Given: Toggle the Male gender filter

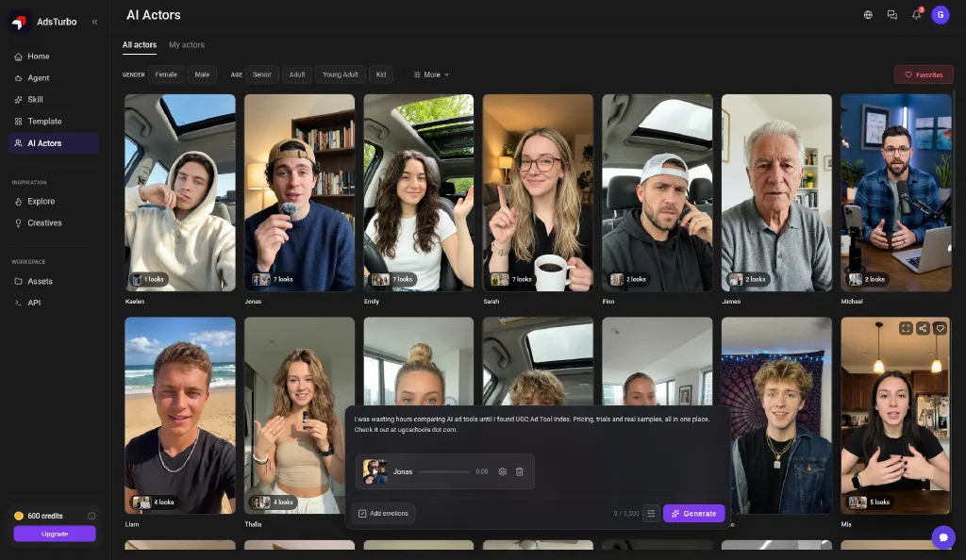Looking at the screenshot, I should [x=202, y=74].
